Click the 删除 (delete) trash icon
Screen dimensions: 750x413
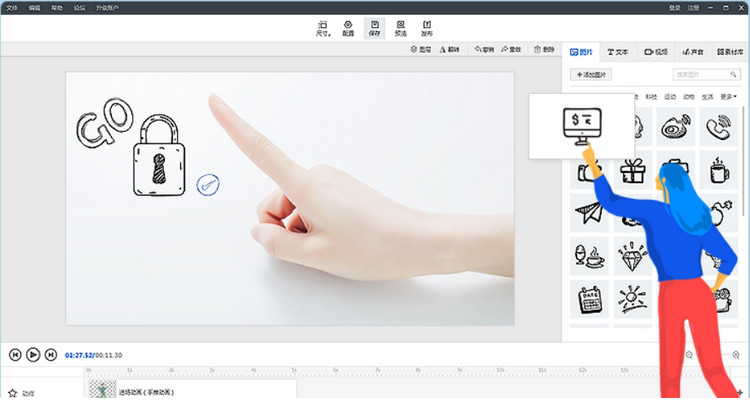pyautogui.click(x=545, y=49)
